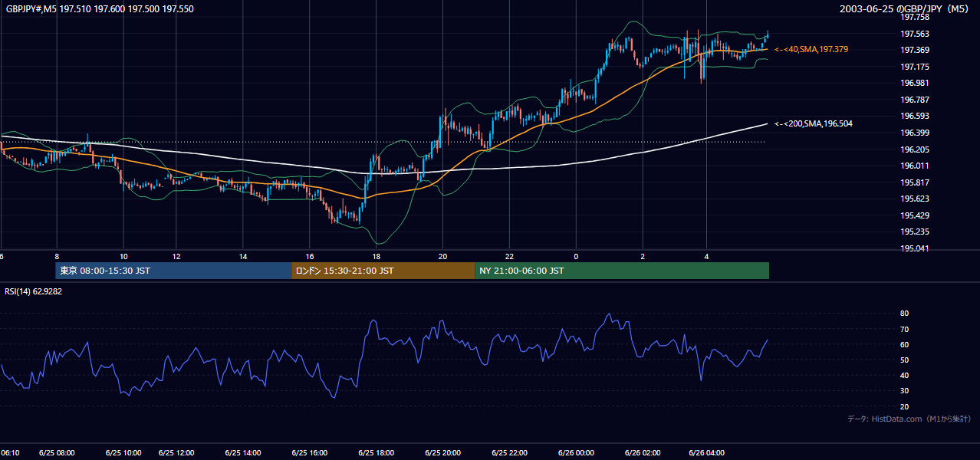
Task: Click the ロンドン 15:30-21:00 JST session bar
Action: point(383,271)
